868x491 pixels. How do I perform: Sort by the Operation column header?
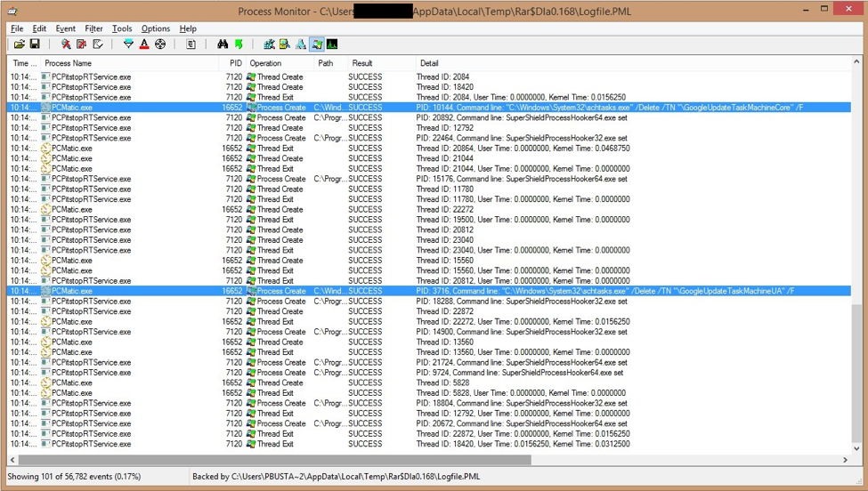point(280,63)
